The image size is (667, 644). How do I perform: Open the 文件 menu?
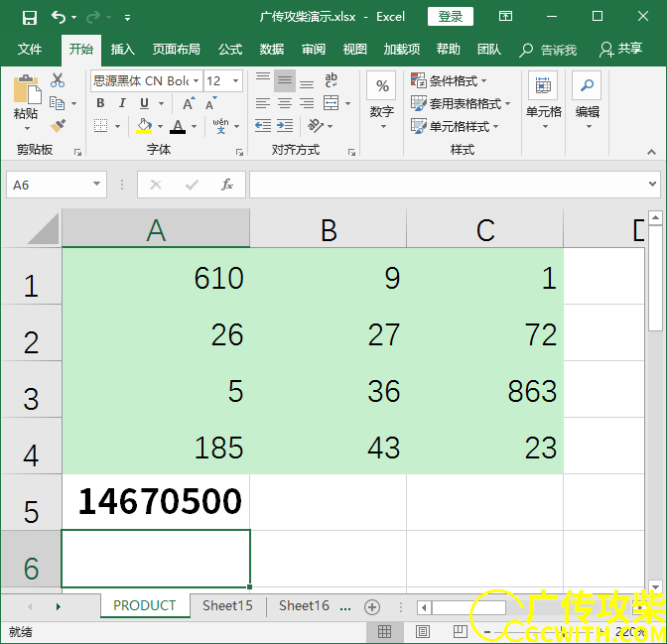point(30,50)
